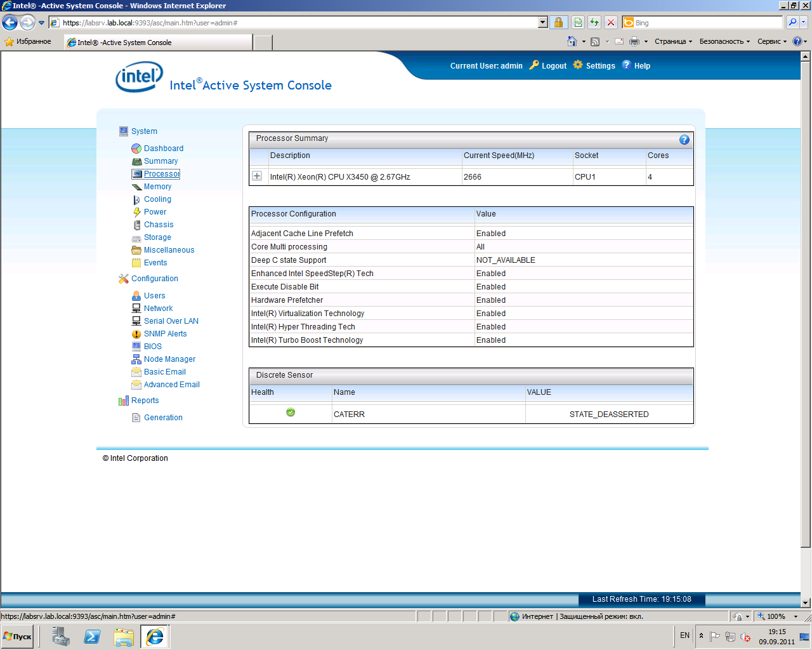Expand the Xeon X3450 processor row
Screen dimensions: 812x650
coord(257,176)
